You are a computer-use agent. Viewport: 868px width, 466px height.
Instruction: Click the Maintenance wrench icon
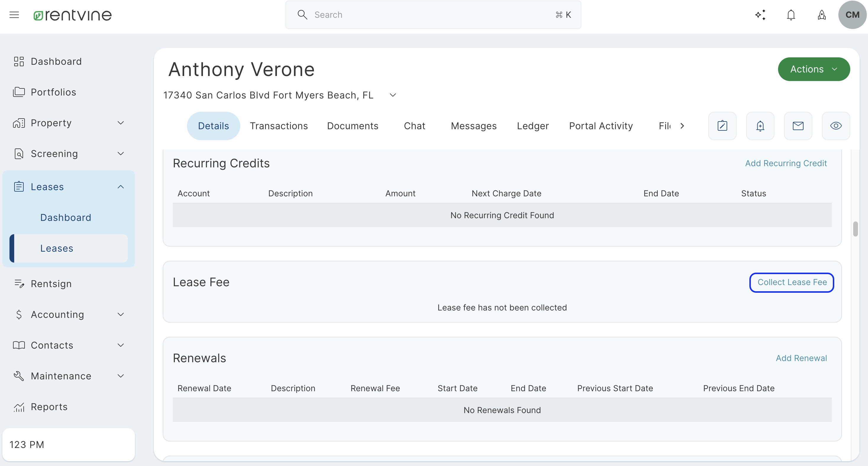pyautogui.click(x=19, y=376)
